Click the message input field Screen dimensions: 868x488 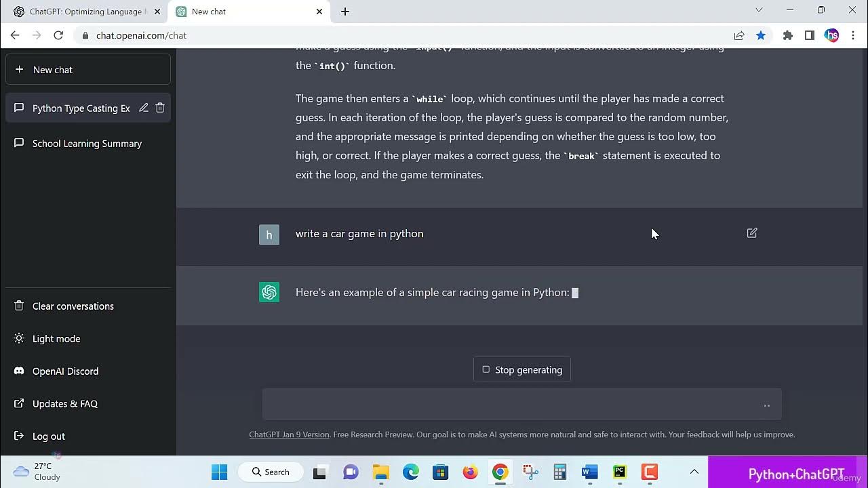(x=522, y=405)
